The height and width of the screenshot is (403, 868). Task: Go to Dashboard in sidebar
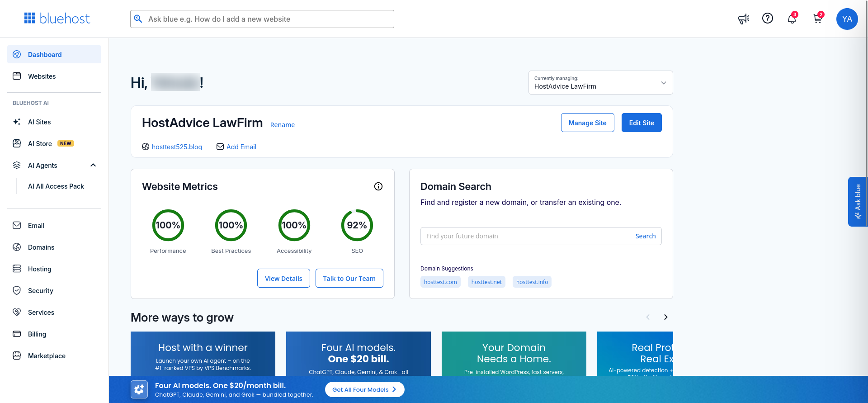[x=54, y=54]
